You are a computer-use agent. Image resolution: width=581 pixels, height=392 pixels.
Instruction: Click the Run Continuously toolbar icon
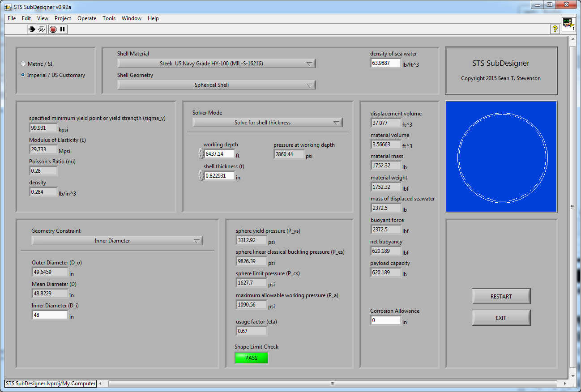tap(42, 29)
